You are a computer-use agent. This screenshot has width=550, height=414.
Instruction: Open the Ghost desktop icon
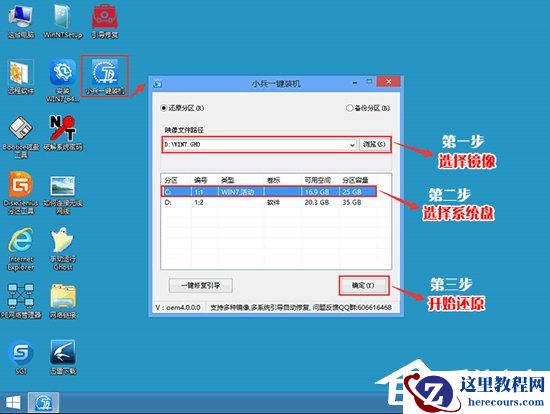point(63,249)
